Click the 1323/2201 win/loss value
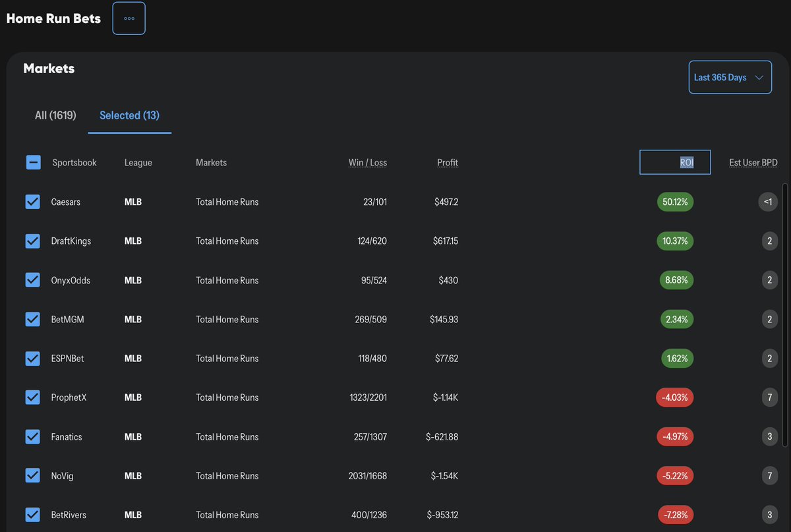The height and width of the screenshot is (532, 791). [x=368, y=398]
